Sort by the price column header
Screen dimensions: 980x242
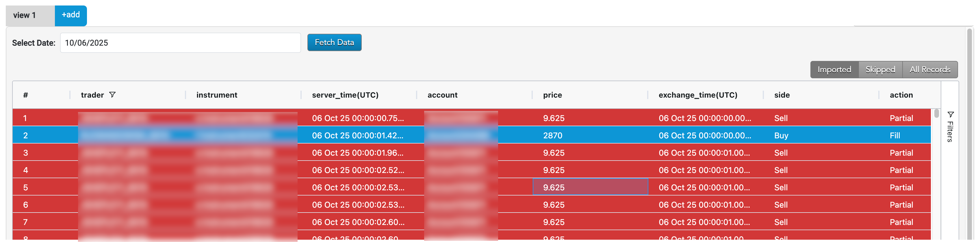click(x=552, y=95)
